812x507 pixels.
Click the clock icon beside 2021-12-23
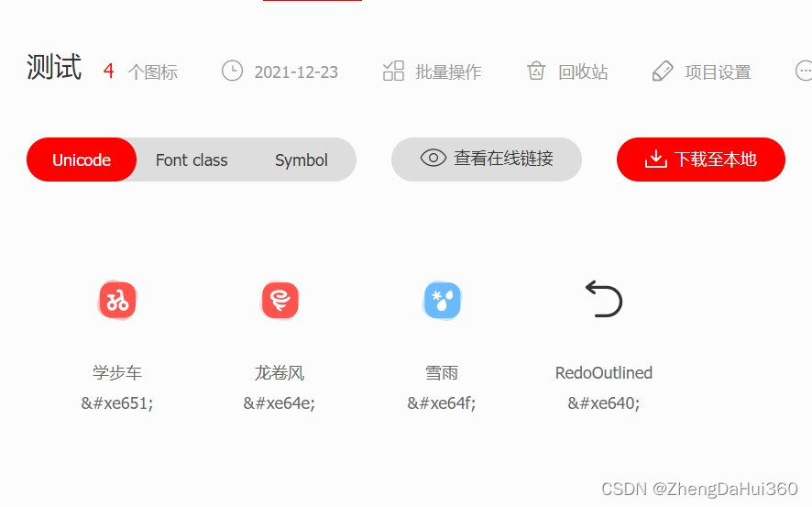[232, 71]
